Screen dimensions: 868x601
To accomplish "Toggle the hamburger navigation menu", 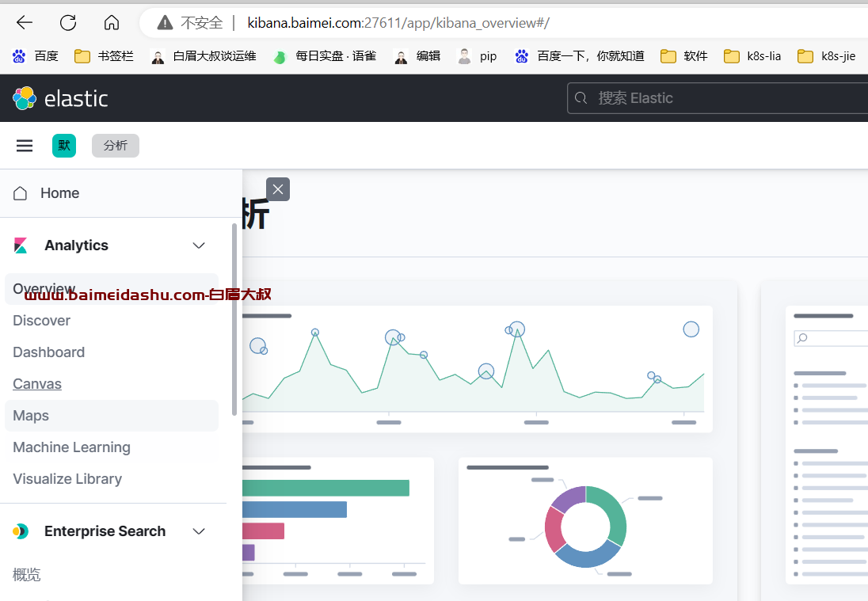I will (25, 146).
